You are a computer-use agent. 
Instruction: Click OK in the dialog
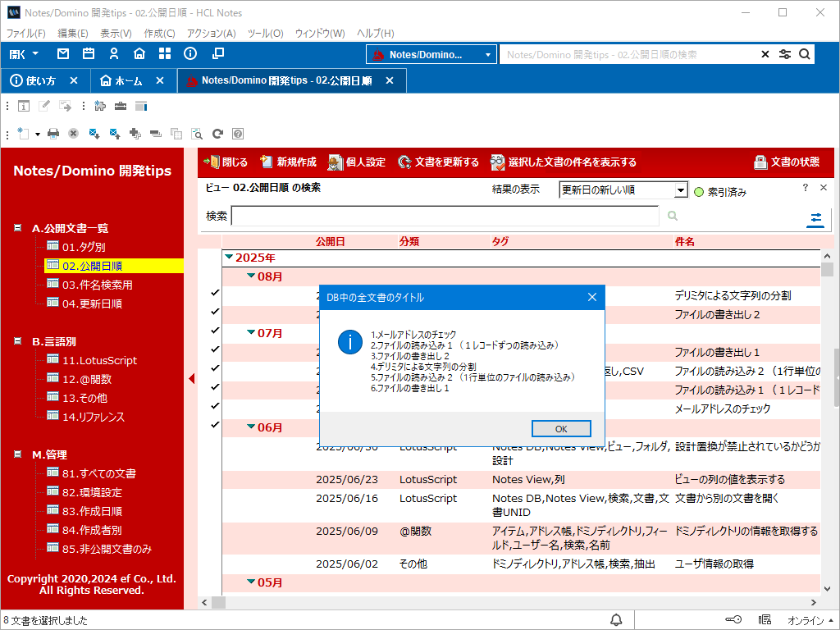pos(561,429)
